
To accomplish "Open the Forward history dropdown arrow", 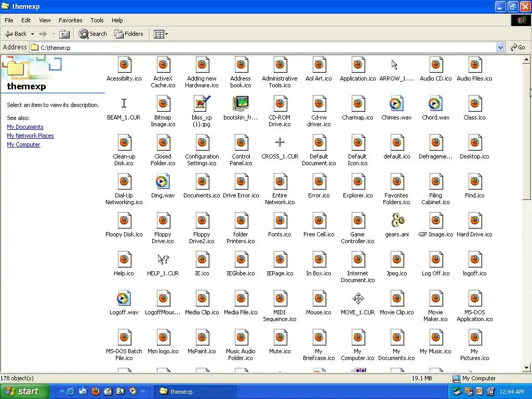I will 54,34.
